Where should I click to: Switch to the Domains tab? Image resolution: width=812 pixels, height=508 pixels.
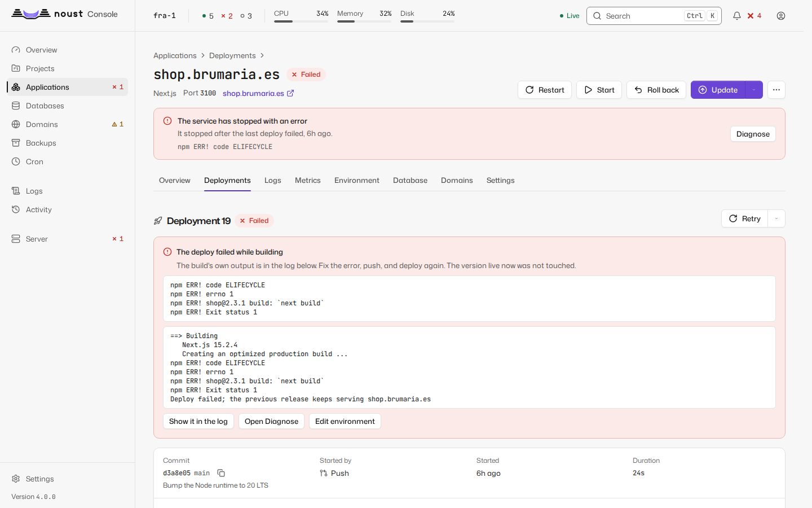tap(457, 181)
